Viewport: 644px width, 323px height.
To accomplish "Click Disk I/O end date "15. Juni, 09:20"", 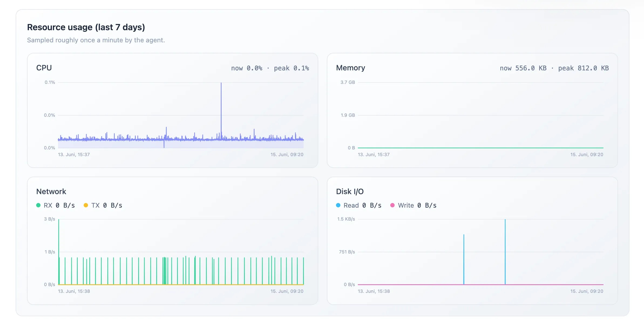I will pos(587,291).
